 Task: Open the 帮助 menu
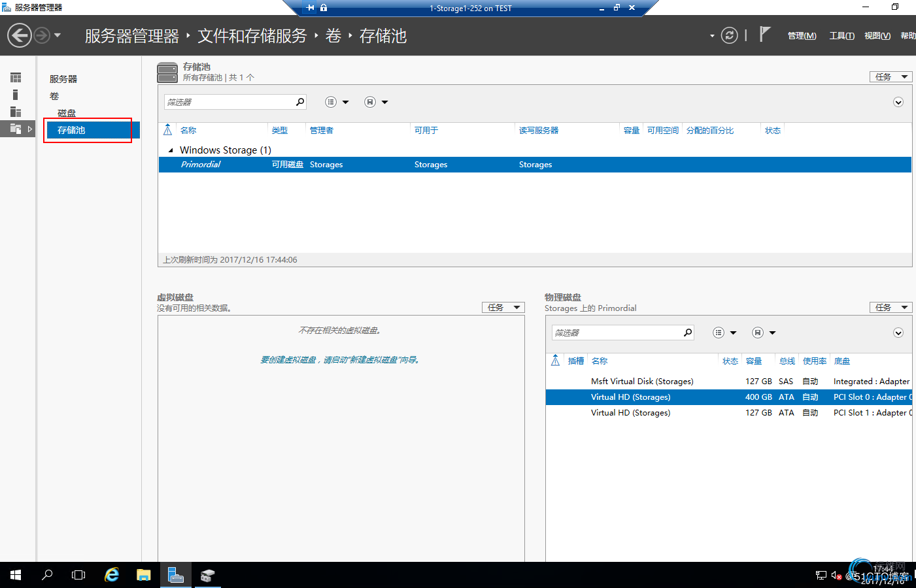click(x=908, y=36)
